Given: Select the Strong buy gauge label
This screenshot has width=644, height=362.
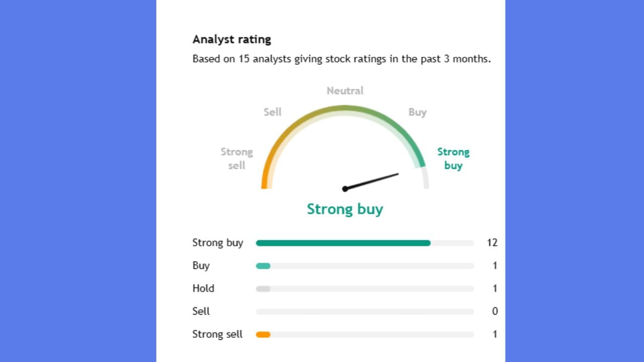Looking at the screenshot, I should pos(453,158).
